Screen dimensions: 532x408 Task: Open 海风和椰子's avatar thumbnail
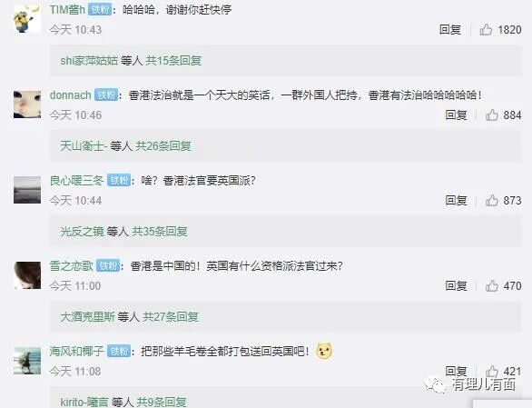tap(27, 361)
